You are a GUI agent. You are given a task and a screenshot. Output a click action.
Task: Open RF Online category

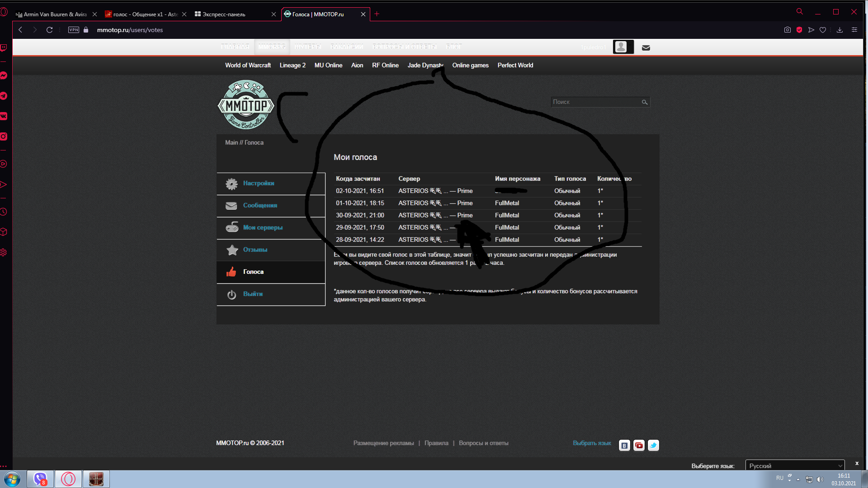(x=385, y=65)
